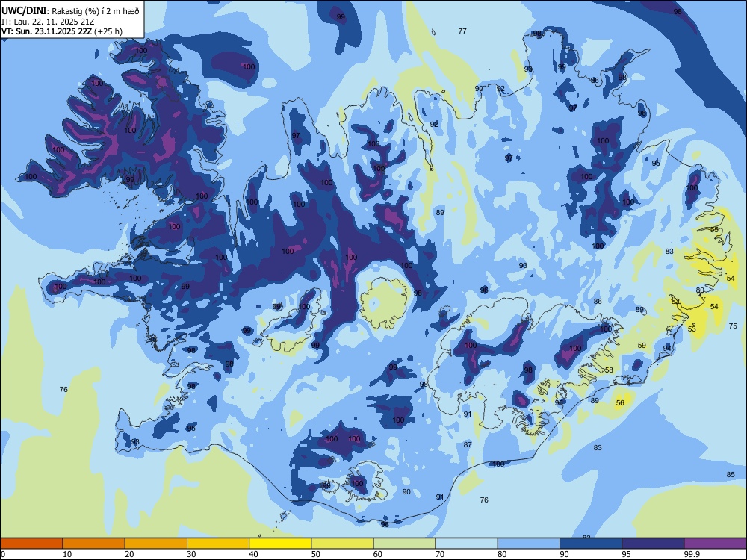Screen dimensions: 747x560
Task: Click the humidity value "58" on the map
Action: [x=609, y=370]
